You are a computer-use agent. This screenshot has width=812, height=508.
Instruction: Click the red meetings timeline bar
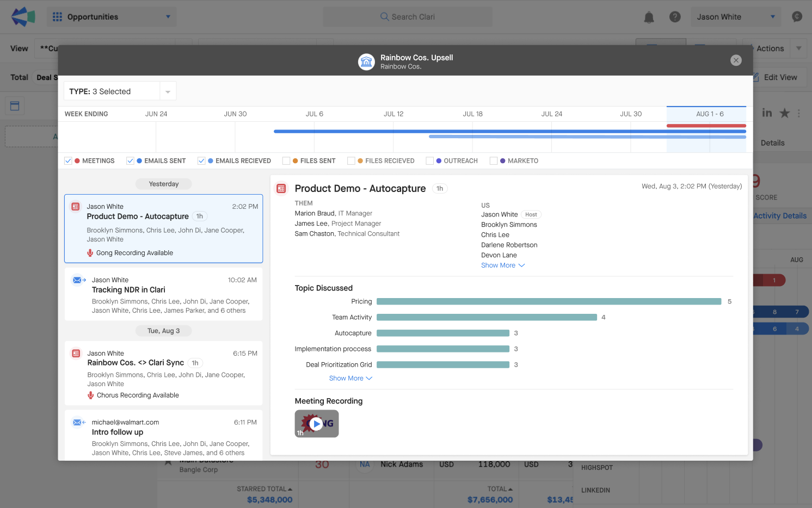706,126
